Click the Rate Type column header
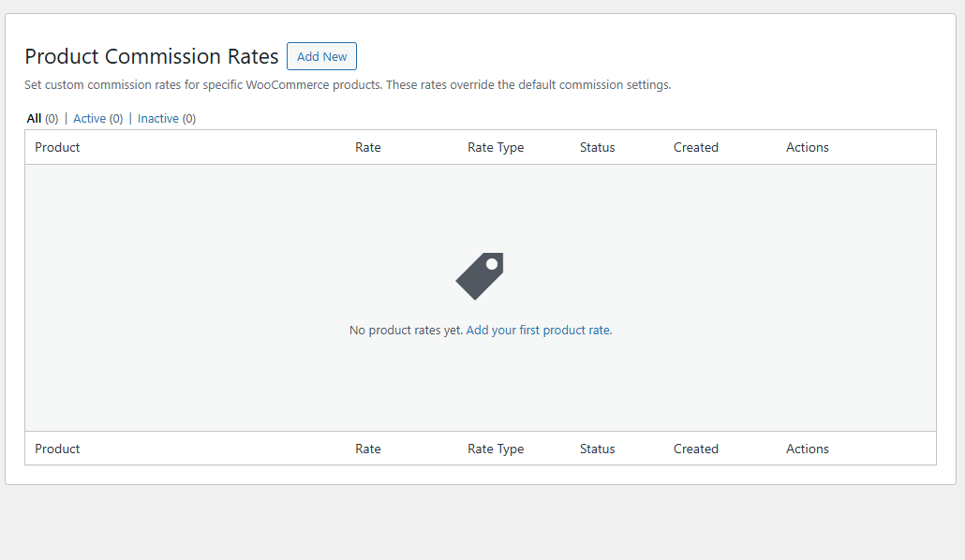 496,147
